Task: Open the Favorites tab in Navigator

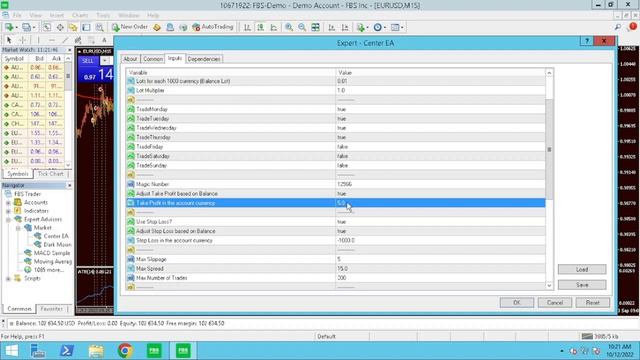Action: click(52, 309)
